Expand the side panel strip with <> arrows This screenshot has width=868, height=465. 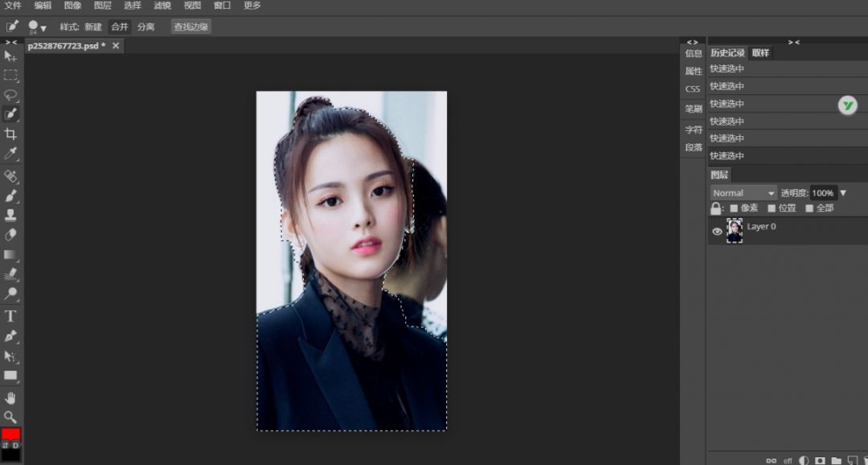[693, 42]
